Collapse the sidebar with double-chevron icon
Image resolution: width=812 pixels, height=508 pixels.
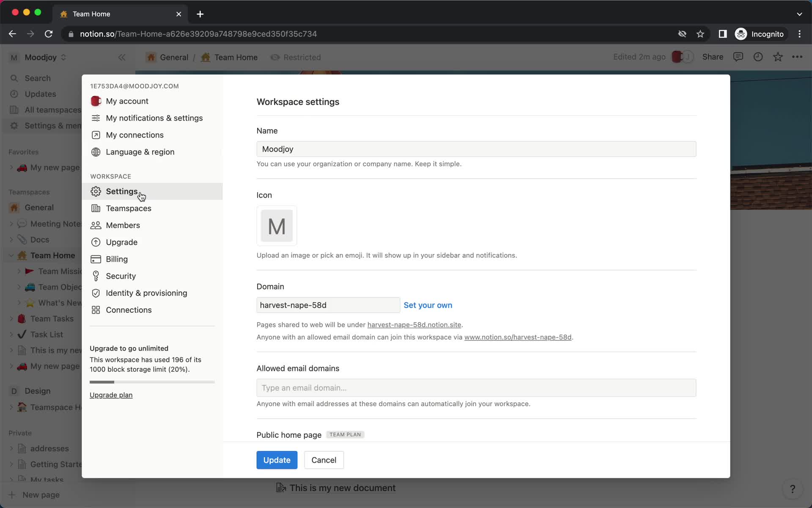pos(122,57)
